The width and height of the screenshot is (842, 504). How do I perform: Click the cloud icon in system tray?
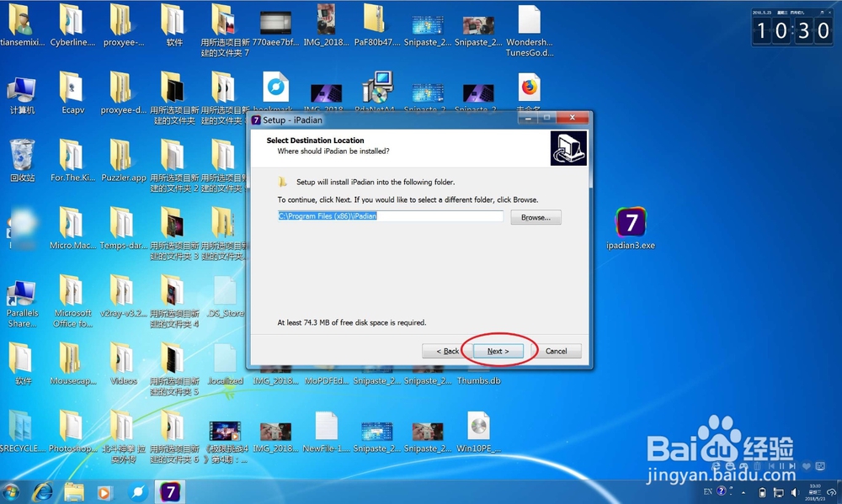[833, 492]
